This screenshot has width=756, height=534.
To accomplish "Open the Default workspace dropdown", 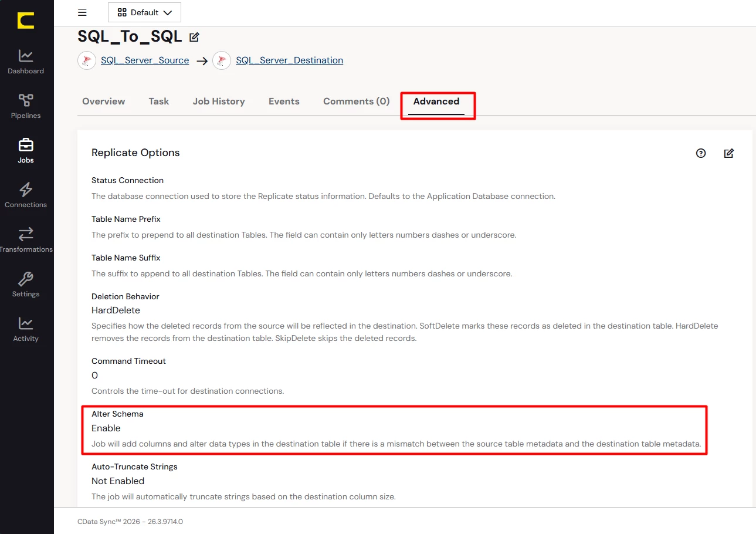I will [144, 12].
